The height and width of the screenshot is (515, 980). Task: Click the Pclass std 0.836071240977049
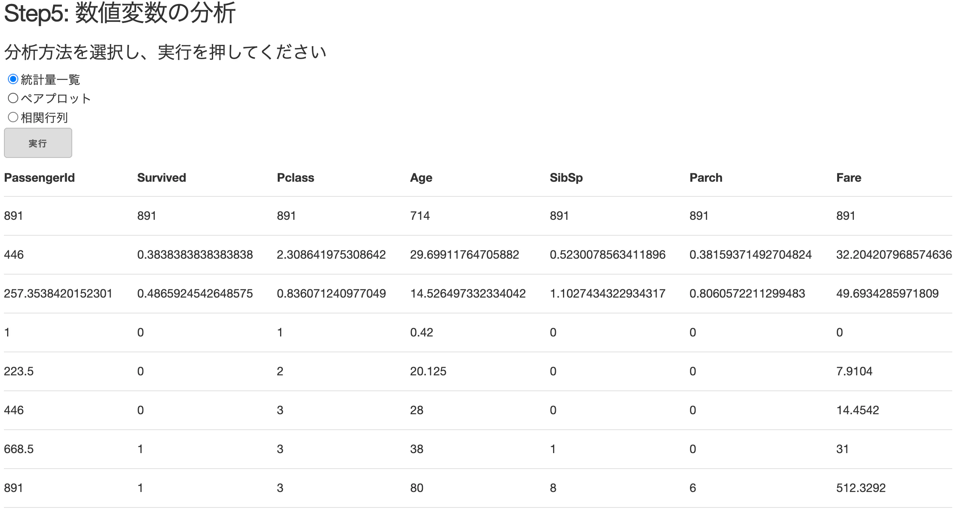coord(331,293)
